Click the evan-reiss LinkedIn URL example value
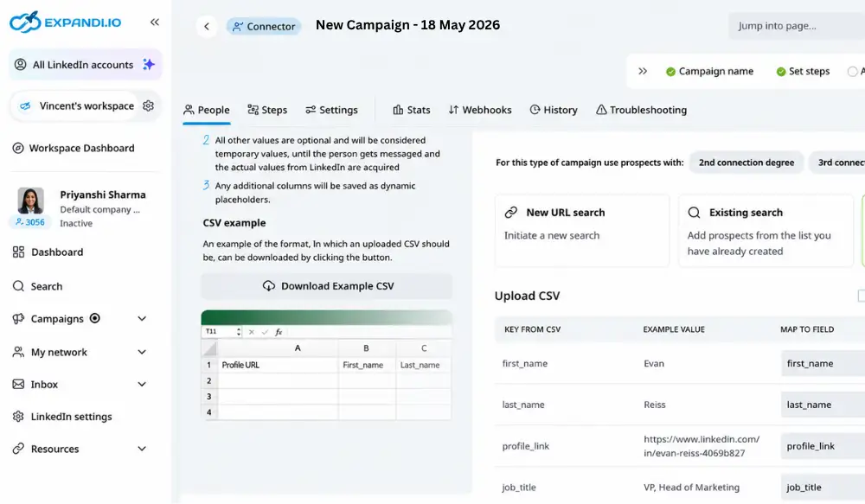Screen dimensions: 865x504 point(702,446)
